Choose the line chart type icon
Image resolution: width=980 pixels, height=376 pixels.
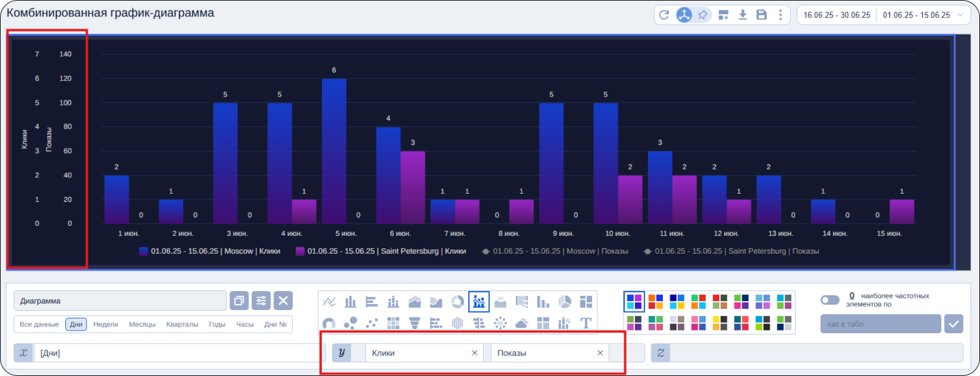tap(329, 301)
